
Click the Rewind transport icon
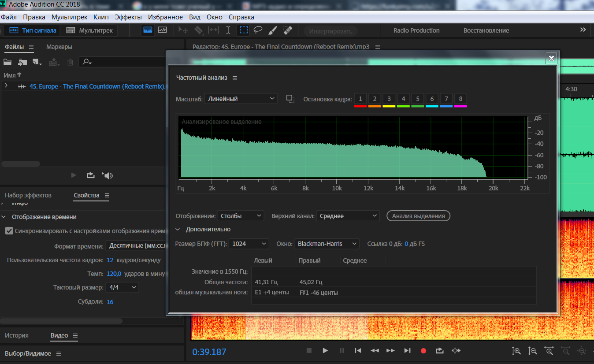pyautogui.click(x=375, y=351)
